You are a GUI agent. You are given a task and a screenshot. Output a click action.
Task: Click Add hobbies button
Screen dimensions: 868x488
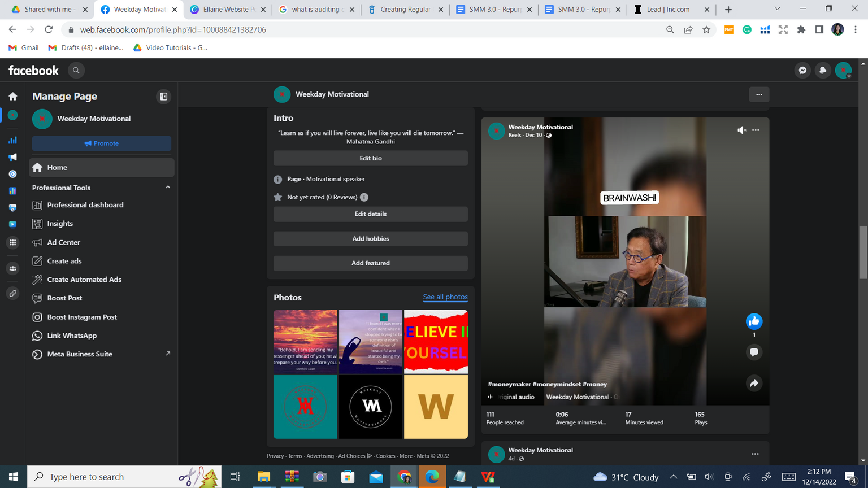[x=371, y=239]
